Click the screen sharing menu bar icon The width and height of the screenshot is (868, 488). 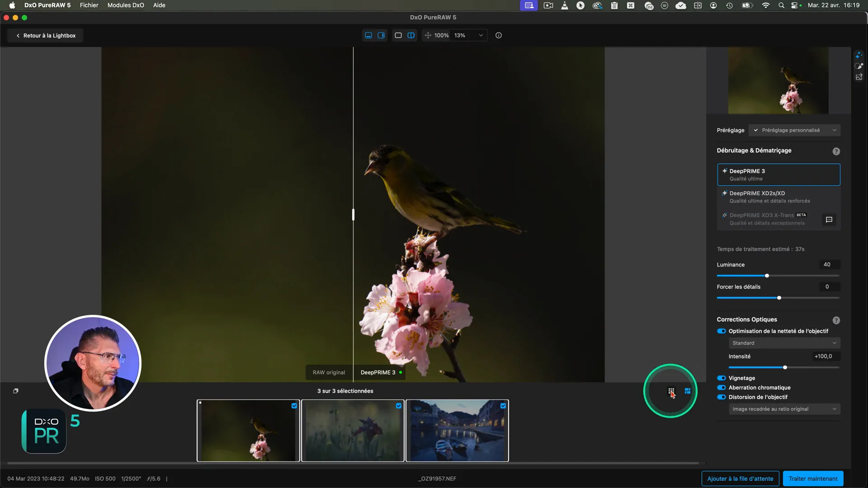(529, 5)
